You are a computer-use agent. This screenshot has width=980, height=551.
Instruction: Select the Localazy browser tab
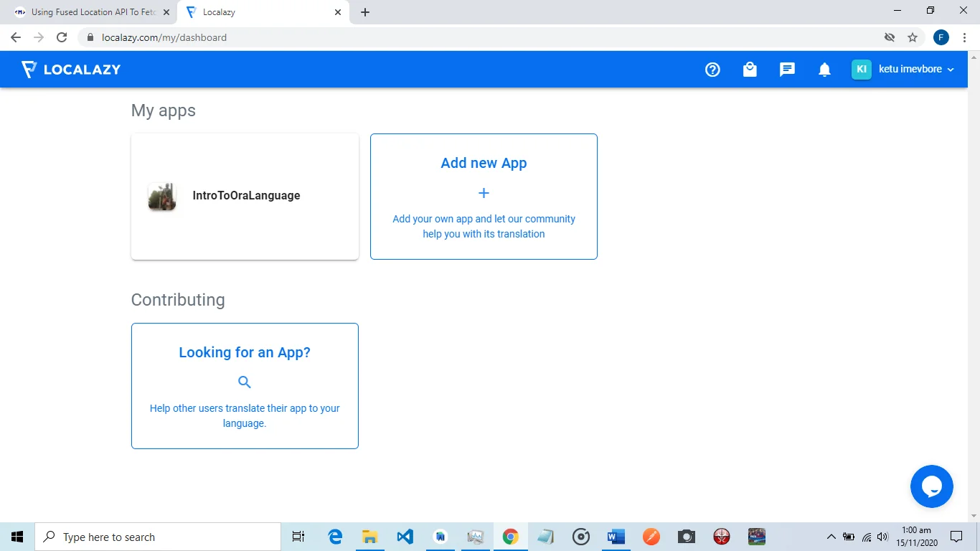[x=263, y=12]
